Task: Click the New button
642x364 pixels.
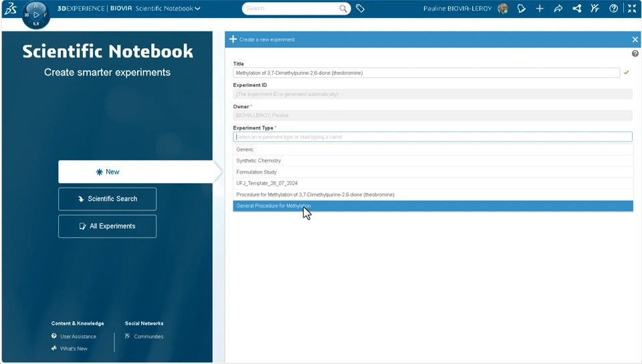Action: point(136,172)
